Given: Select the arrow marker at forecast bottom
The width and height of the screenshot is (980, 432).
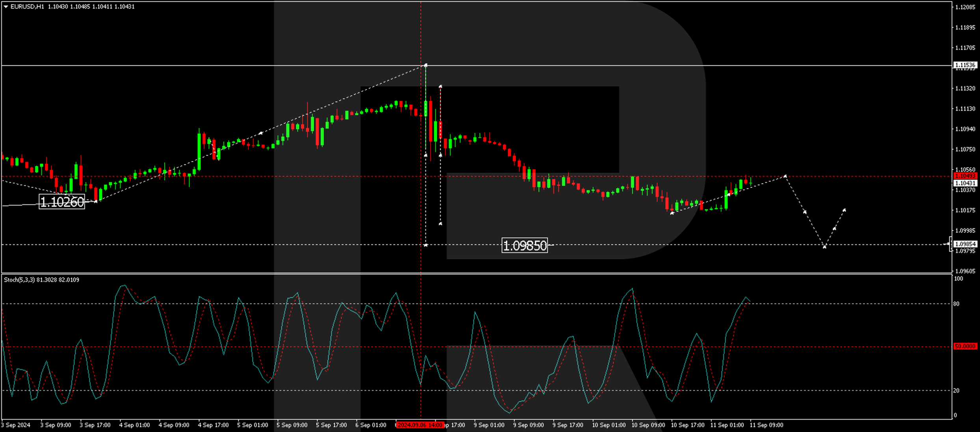Looking at the screenshot, I should (x=824, y=247).
